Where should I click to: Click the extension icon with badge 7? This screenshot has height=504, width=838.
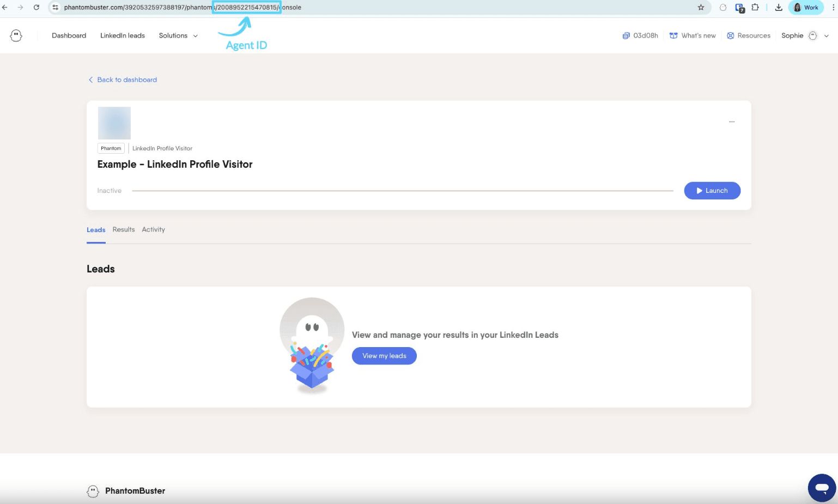739,8
